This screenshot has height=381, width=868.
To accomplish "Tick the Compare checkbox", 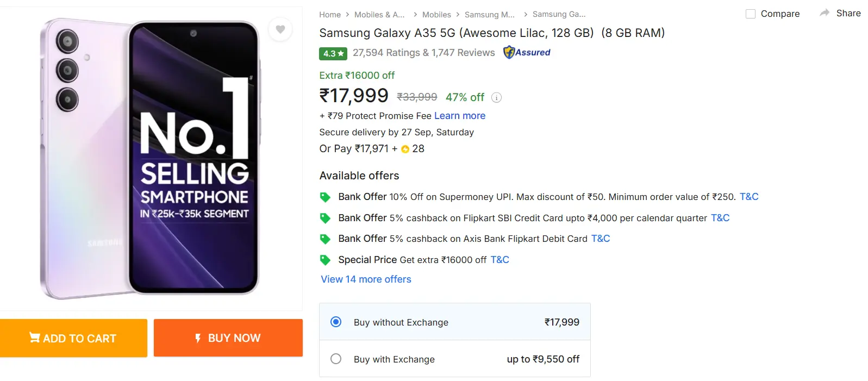I will tap(751, 14).
